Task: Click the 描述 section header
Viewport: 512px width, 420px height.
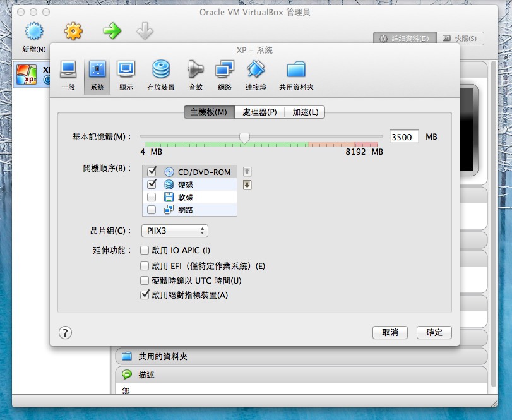Action: pos(301,375)
